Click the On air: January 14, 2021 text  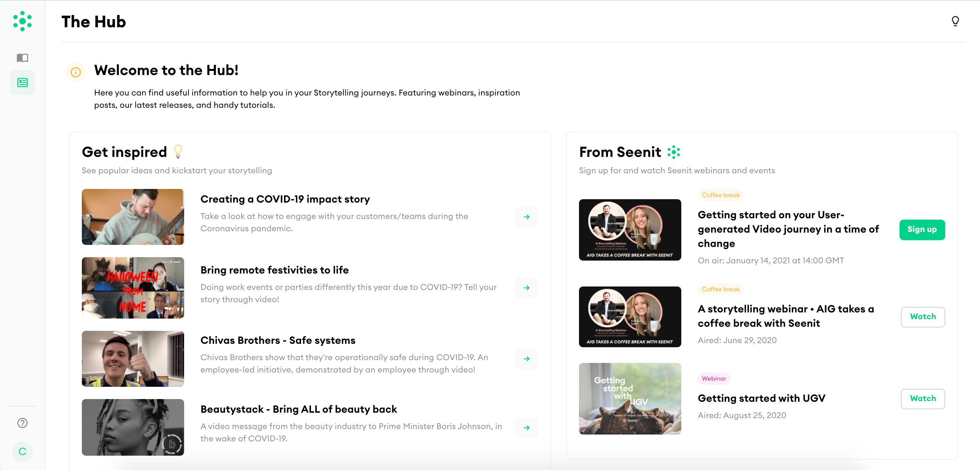click(771, 260)
